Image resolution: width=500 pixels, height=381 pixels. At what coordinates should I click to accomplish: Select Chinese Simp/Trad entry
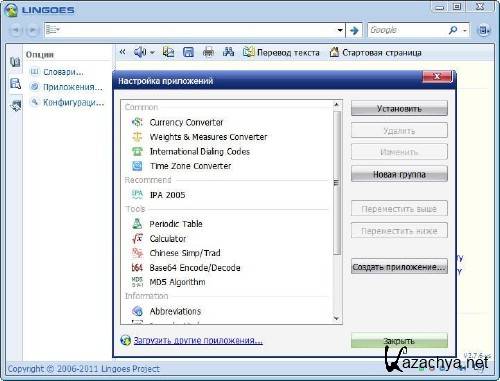[x=185, y=253]
